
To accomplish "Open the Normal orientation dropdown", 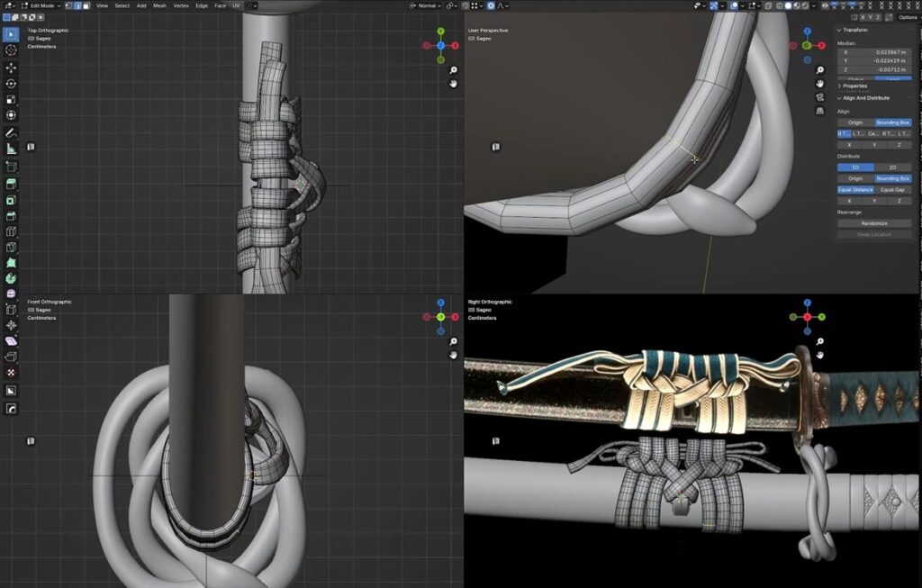I will [425, 5].
